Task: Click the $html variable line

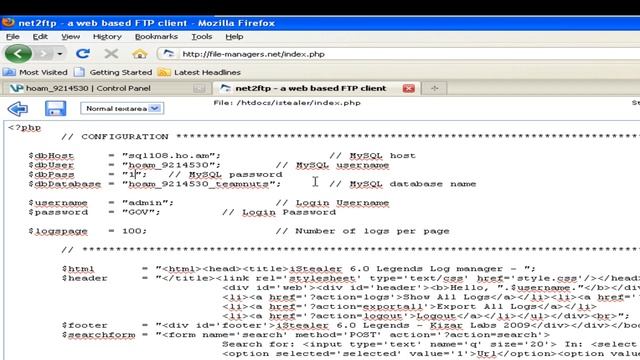Action: pyautogui.click(x=298, y=269)
